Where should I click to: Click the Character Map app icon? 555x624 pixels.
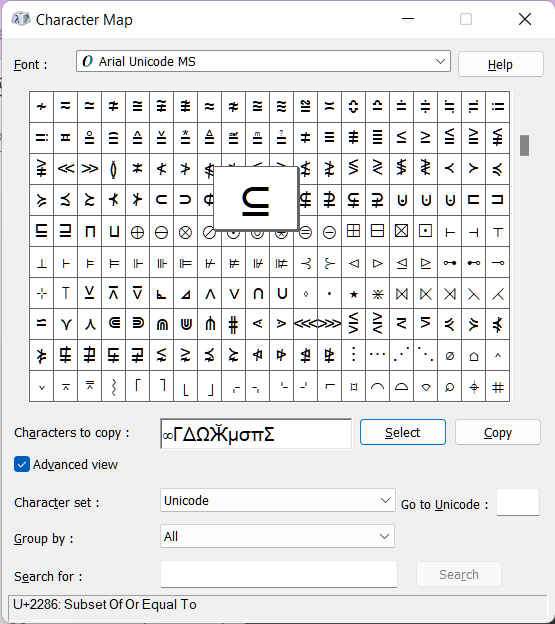pos(21,19)
